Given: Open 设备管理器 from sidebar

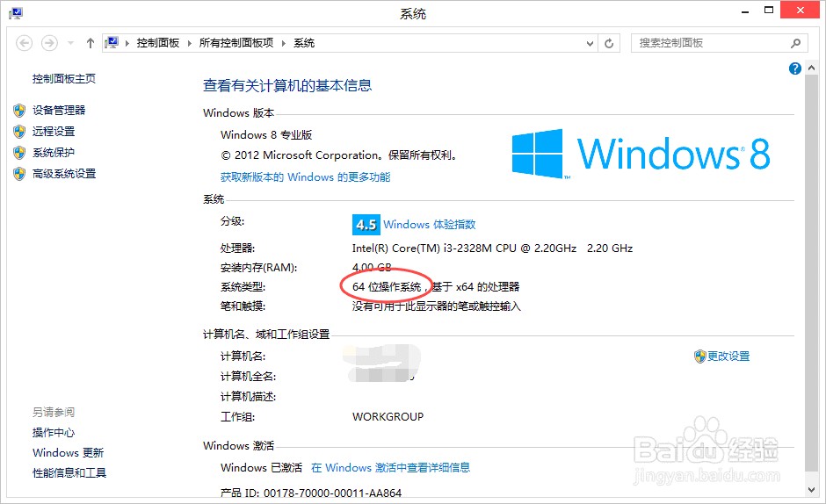Looking at the screenshot, I should [x=59, y=110].
